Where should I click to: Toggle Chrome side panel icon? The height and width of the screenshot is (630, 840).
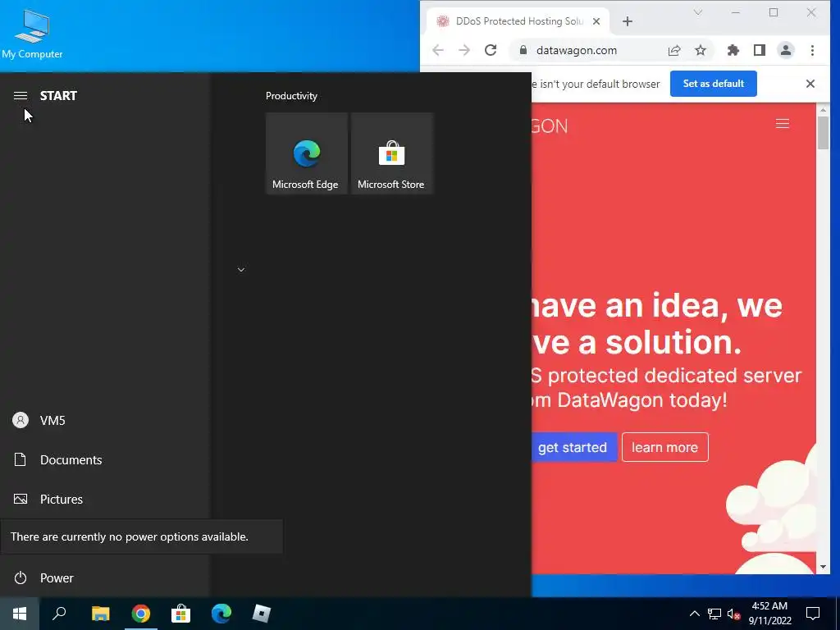pos(759,50)
